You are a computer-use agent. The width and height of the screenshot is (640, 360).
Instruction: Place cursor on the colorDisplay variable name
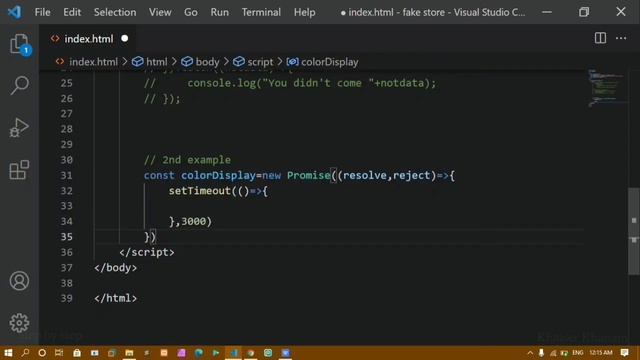point(218,176)
